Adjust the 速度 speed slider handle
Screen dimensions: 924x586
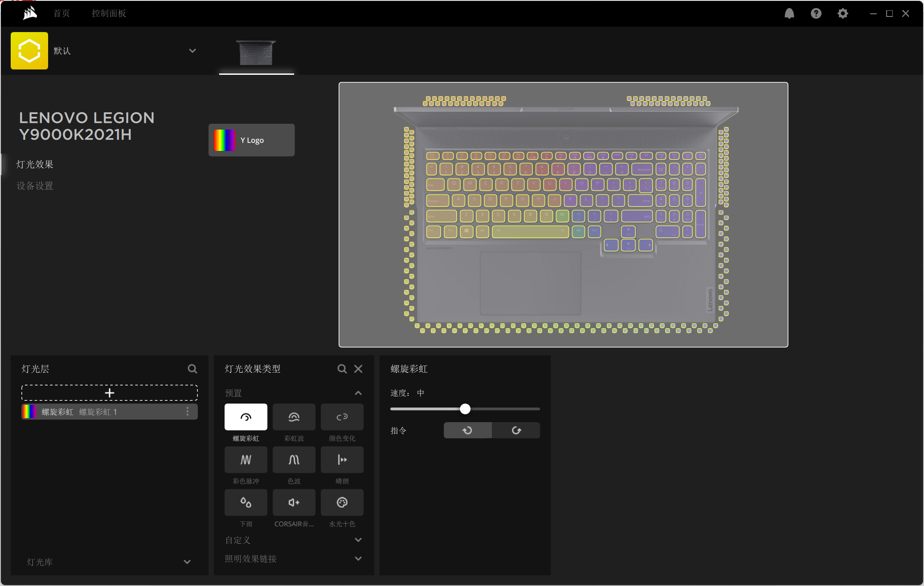(x=465, y=409)
